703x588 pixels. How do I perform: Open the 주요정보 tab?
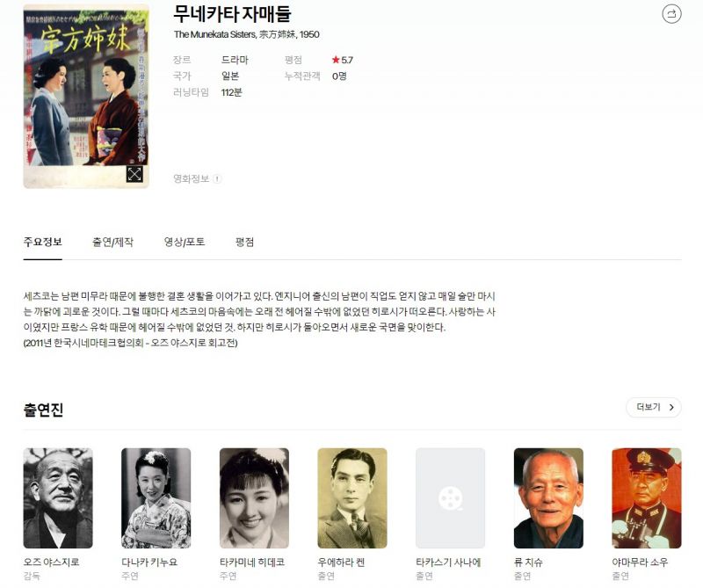click(42, 243)
